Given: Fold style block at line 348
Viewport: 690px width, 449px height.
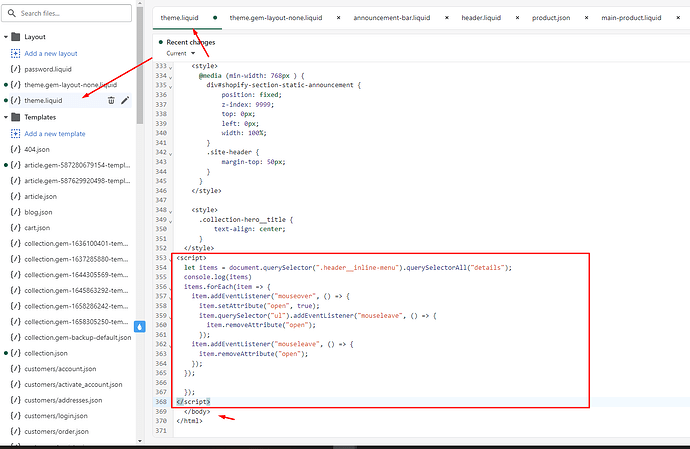Looking at the screenshot, I should pos(170,211).
